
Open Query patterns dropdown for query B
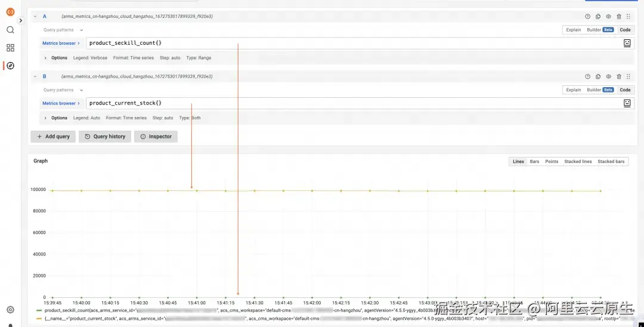pyautogui.click(x=63, y=90)
